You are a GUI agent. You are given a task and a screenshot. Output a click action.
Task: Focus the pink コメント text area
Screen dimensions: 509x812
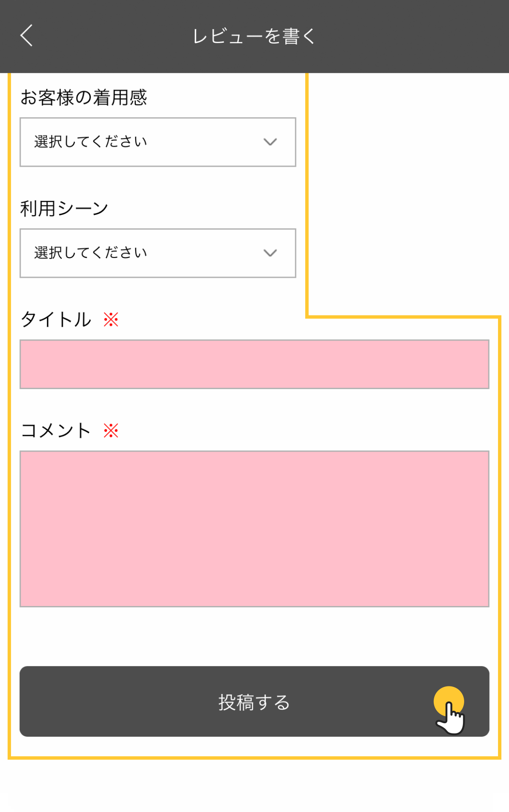[254, 529]
